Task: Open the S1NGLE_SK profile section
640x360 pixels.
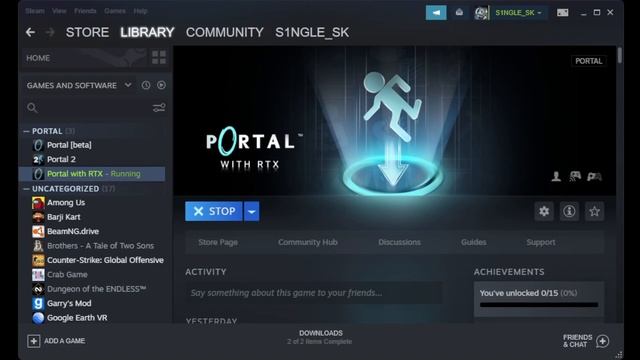Action: pyautogui.click(x=312, y=32)
